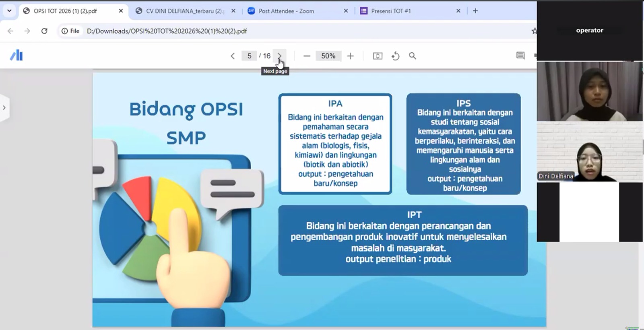Open the browser tab search dropdown

point(9,11)
